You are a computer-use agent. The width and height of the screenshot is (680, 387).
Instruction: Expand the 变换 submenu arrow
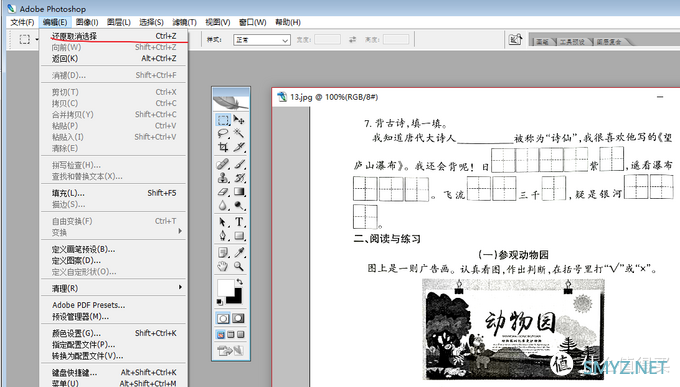[180, 232]
